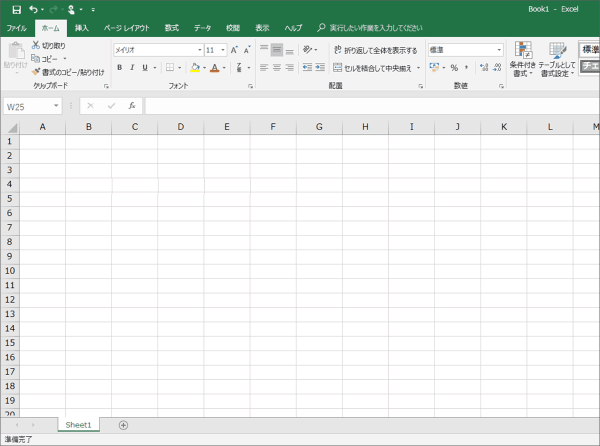Switch to the 数式 (Formulas) tab
Screen dimensions: 600x446
pyautogui.click(x=172, y=28)
